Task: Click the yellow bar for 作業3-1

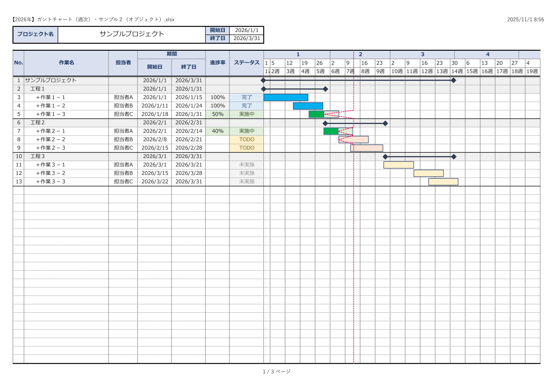Action: click(398, 165)
